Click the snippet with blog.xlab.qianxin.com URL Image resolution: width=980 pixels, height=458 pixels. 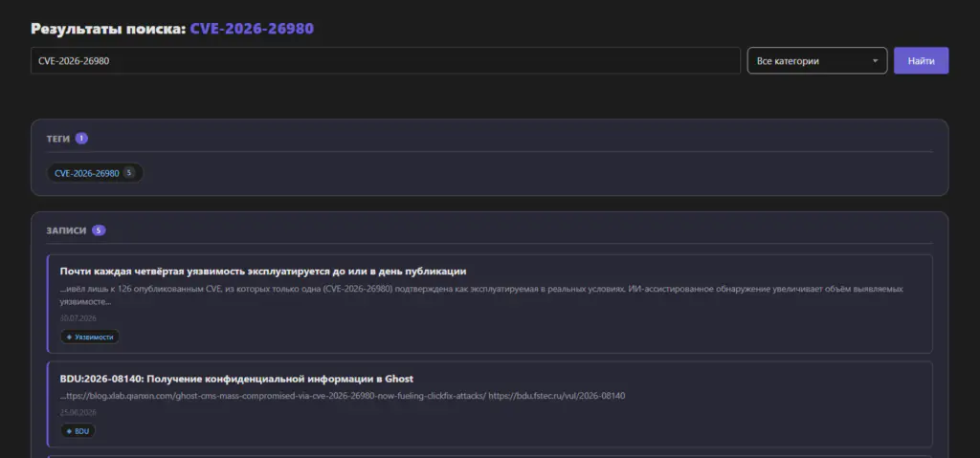pyautogui.click(x=343, y=396)
